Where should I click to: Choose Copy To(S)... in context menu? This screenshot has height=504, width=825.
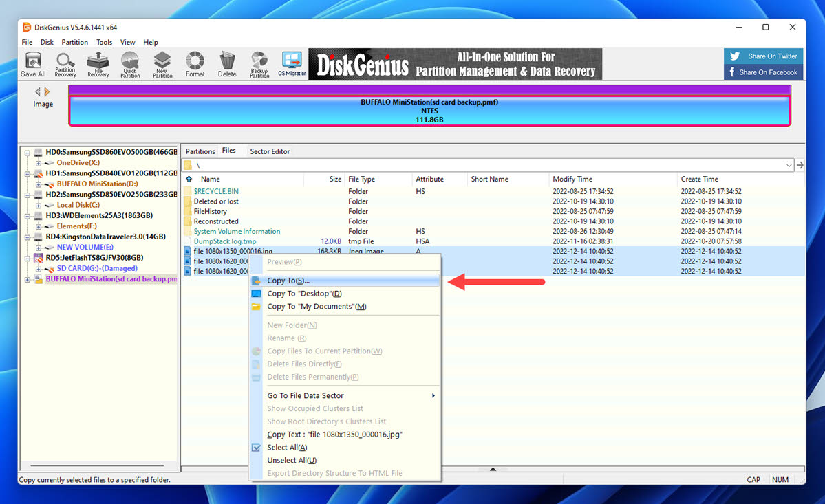click(x=345, y=281)
